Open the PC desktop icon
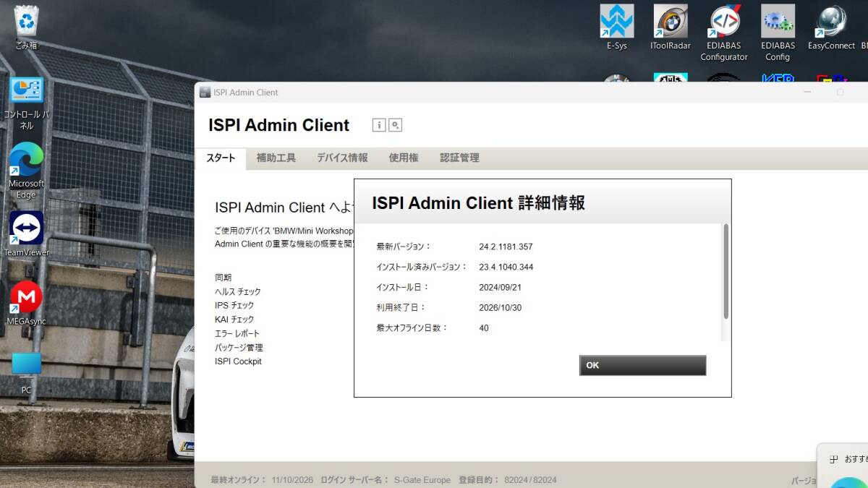 click(27, 373)
